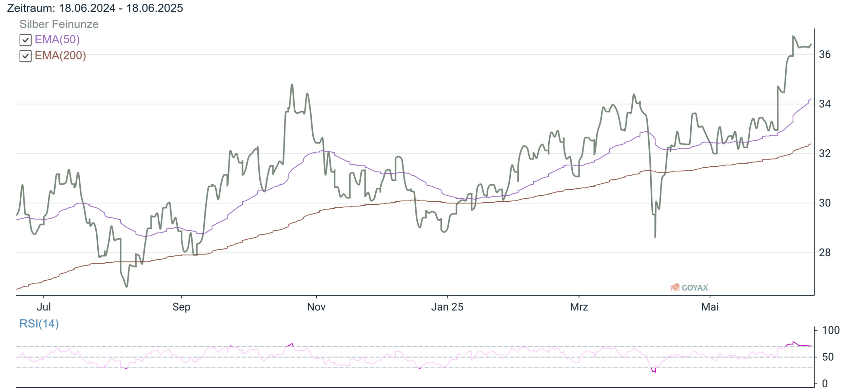868x391 pixels.
Task: Click the 32 price axis label
Action: [x=825, y=153]
